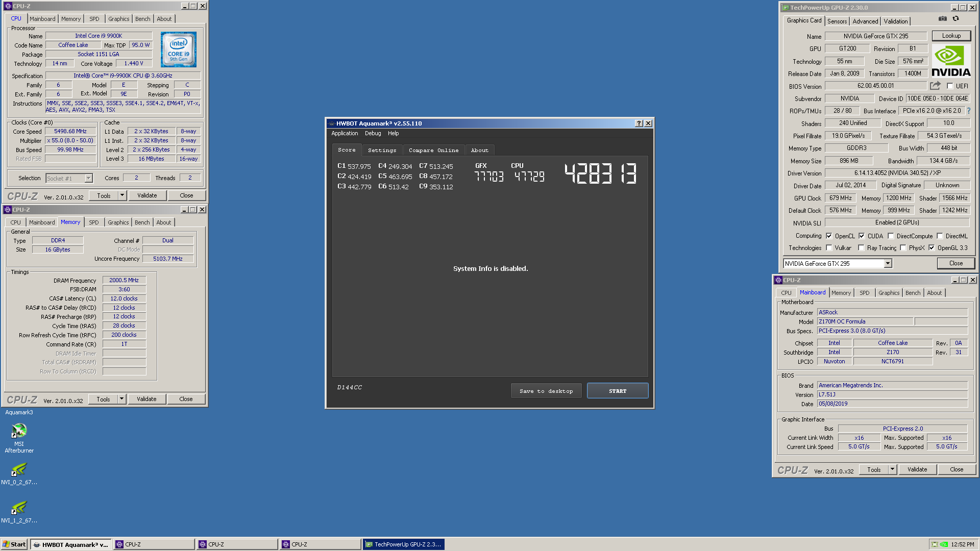This screenshot has width=980, height=551.
Task: Toggle Ray Tracing checkbox in GPU-Z
Action: click(861, 248)
